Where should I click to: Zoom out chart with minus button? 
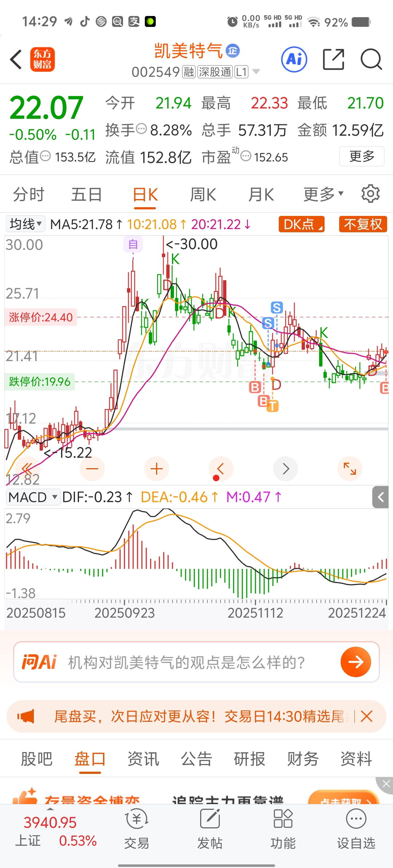(x=92, y=469)
